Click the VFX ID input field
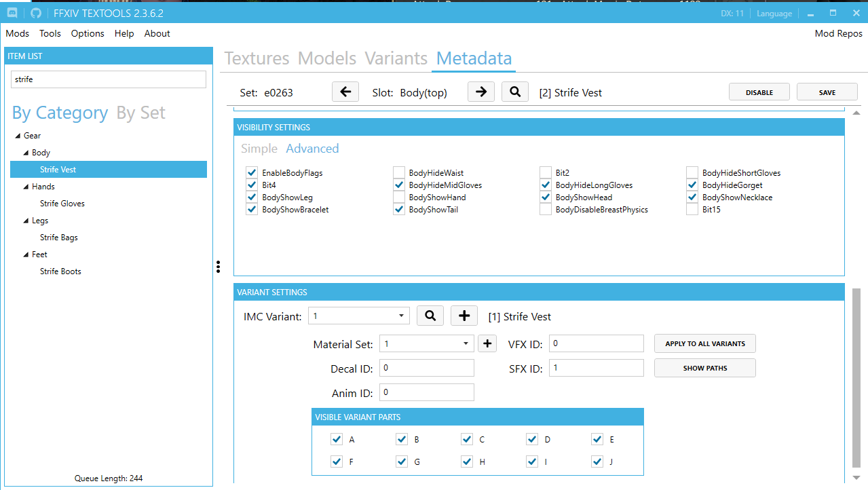The image size is (868, 490). point(597,343)
